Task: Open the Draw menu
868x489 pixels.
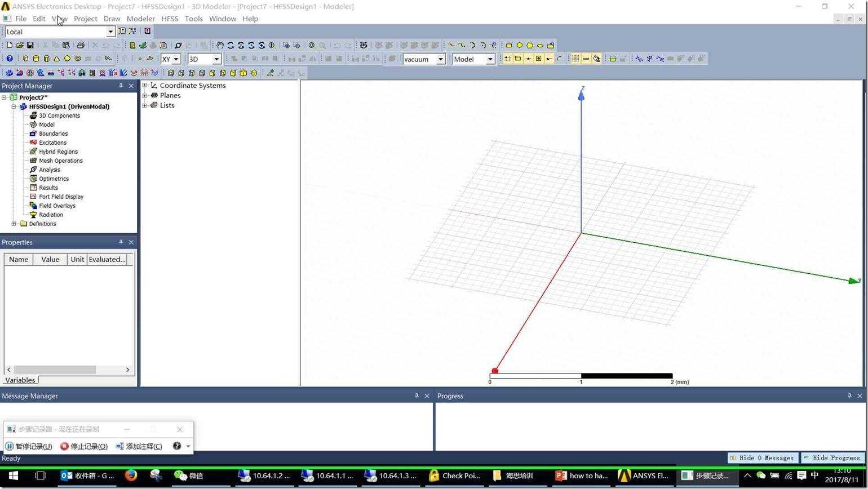Action: [112, 19]
